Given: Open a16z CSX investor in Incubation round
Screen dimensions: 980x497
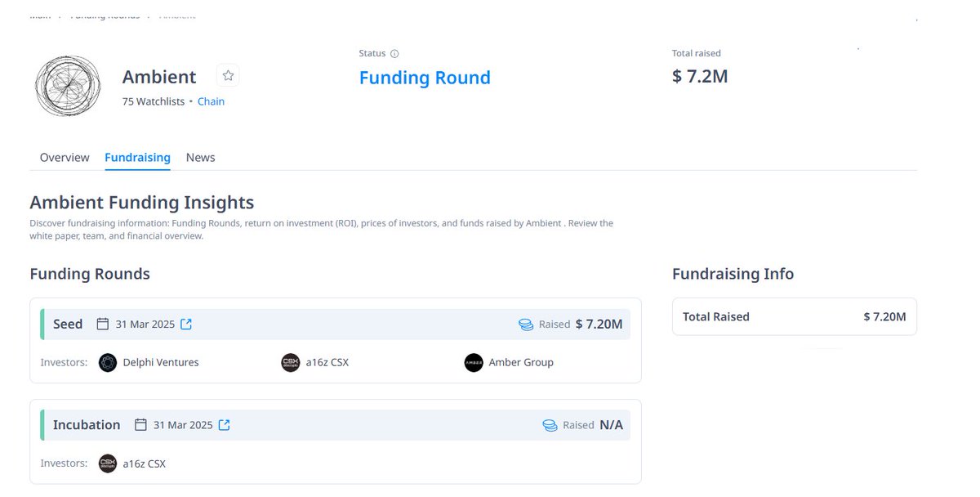Looking at the screenshot, I should point(145,463).
